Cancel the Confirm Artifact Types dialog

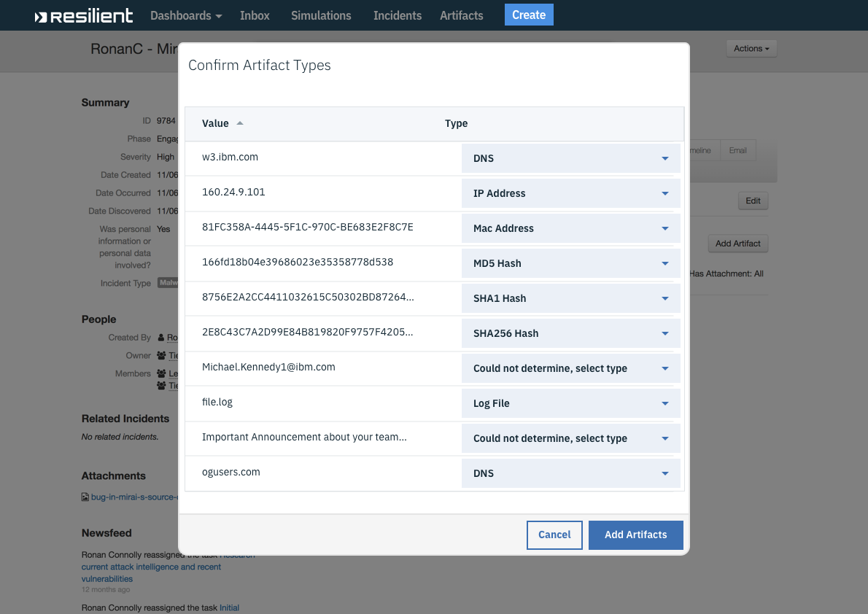(x=554, y=535)
